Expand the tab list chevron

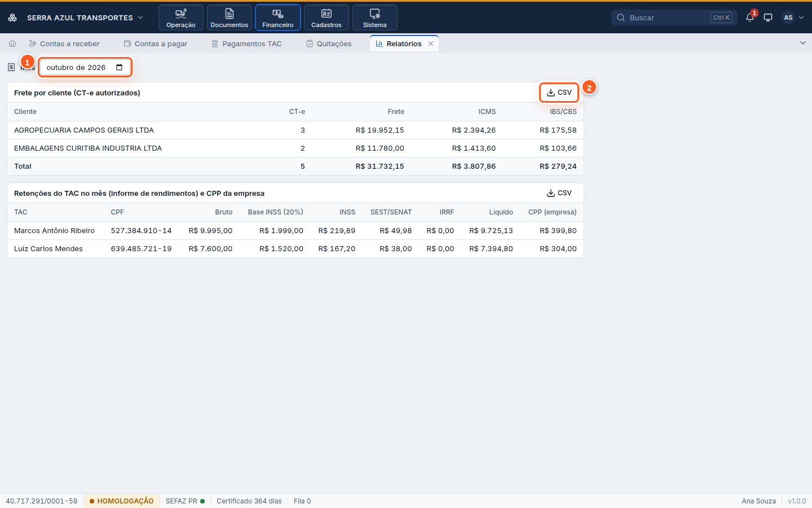[x=803, y=43]
